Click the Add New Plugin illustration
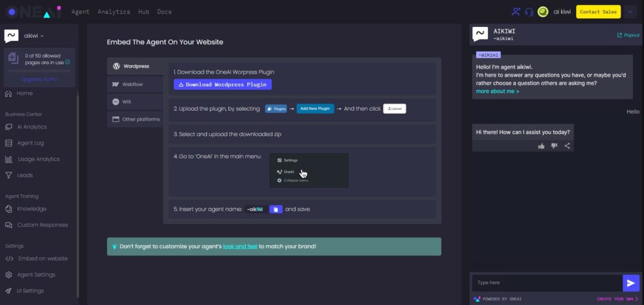Viewport: 644px width, 305px height. click(x=315, y=109)
